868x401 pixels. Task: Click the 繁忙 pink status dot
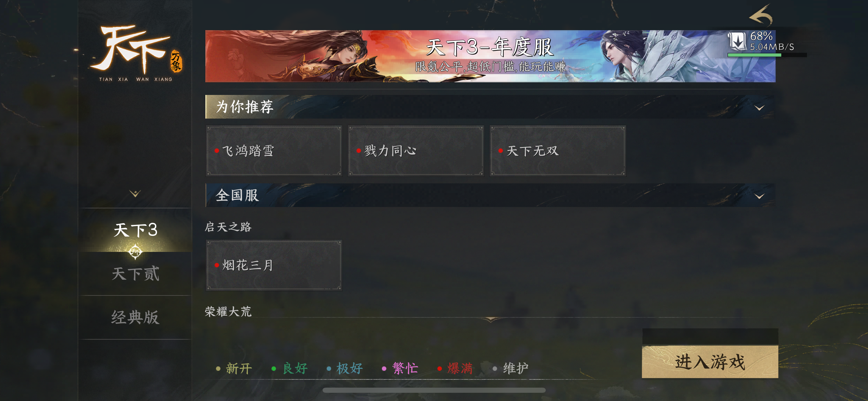click(x=384, y=369)
